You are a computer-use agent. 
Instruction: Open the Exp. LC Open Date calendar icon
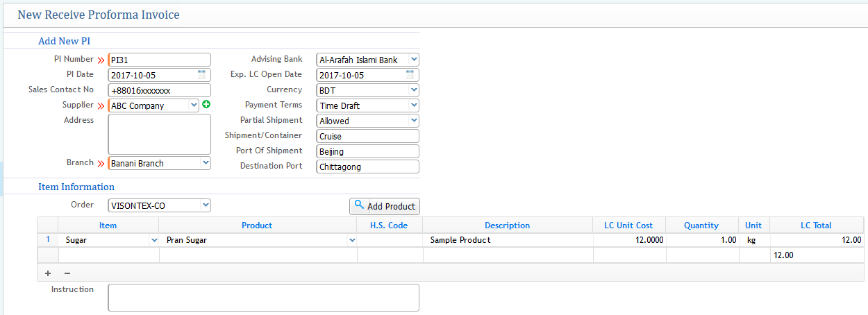pyautogui.click(x=410, y=74)
